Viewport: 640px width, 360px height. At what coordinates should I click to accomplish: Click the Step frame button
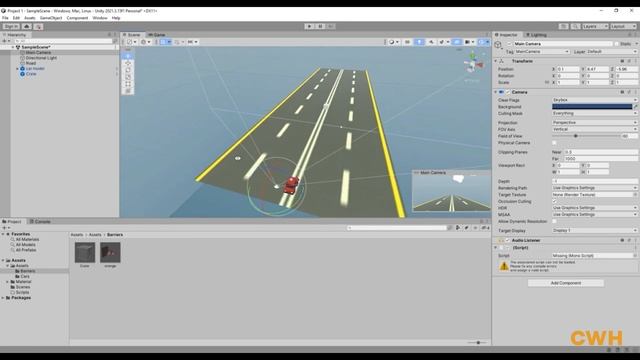pos(331,27)
